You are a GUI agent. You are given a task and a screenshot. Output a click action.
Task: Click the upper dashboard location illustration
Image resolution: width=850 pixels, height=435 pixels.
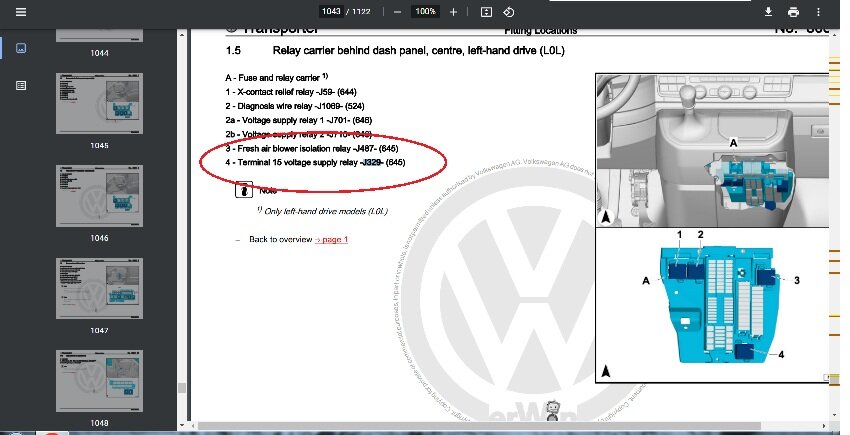pyautogui.click(x=712, y=150)
